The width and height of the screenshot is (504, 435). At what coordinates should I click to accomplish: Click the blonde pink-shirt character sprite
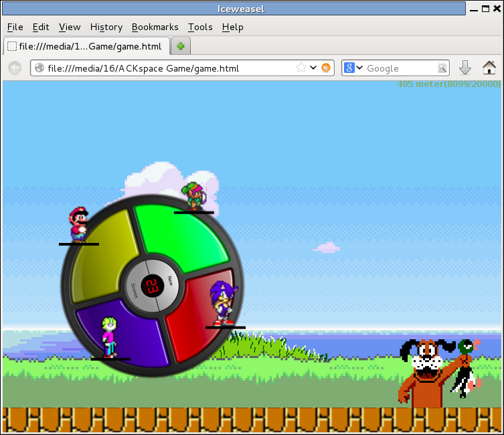110,337
